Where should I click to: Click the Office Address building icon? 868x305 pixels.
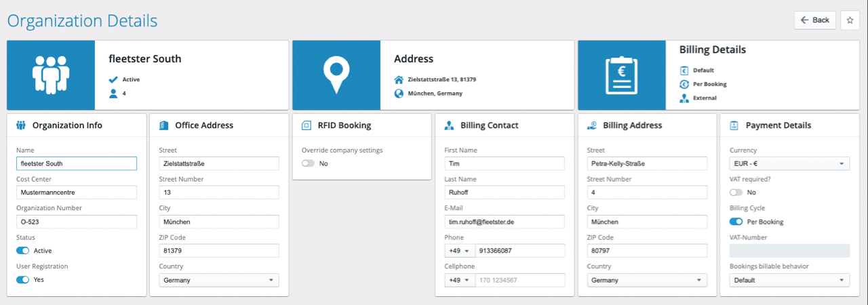click(163, 125)
